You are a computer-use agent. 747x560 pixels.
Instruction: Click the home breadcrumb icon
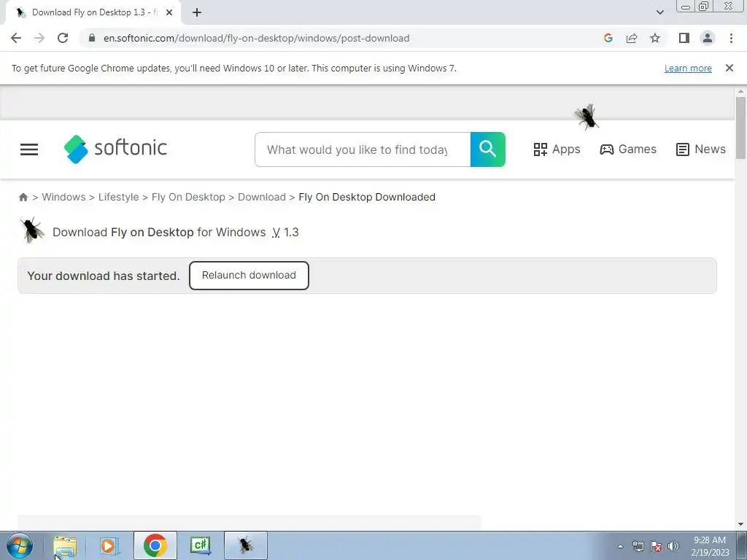pyautogui.click(x=23, y=197)
